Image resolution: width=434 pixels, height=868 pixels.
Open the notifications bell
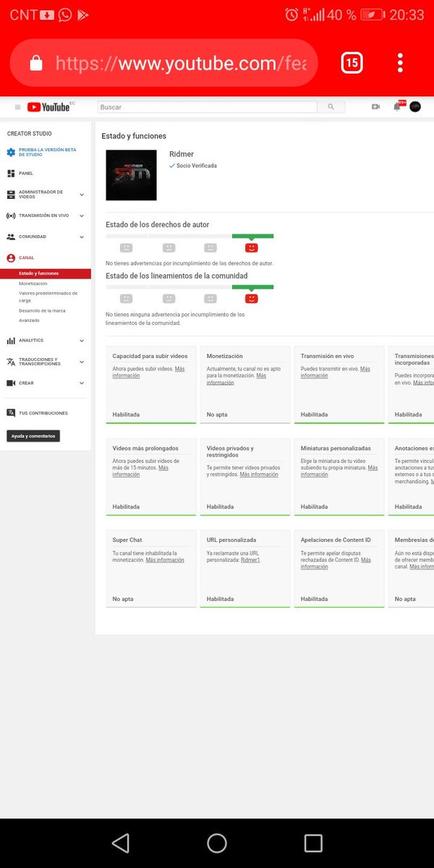[397, 106]
